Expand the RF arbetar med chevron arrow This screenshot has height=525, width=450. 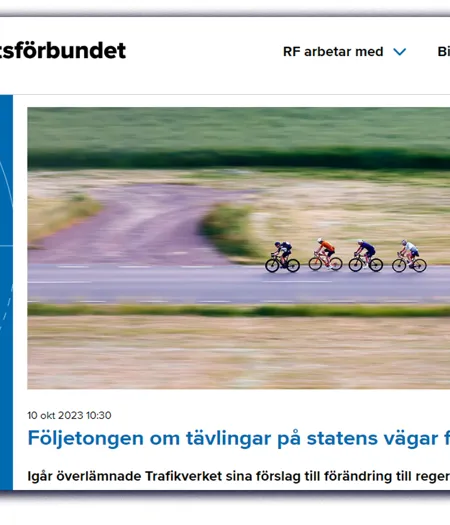click(x=399, y=52)
